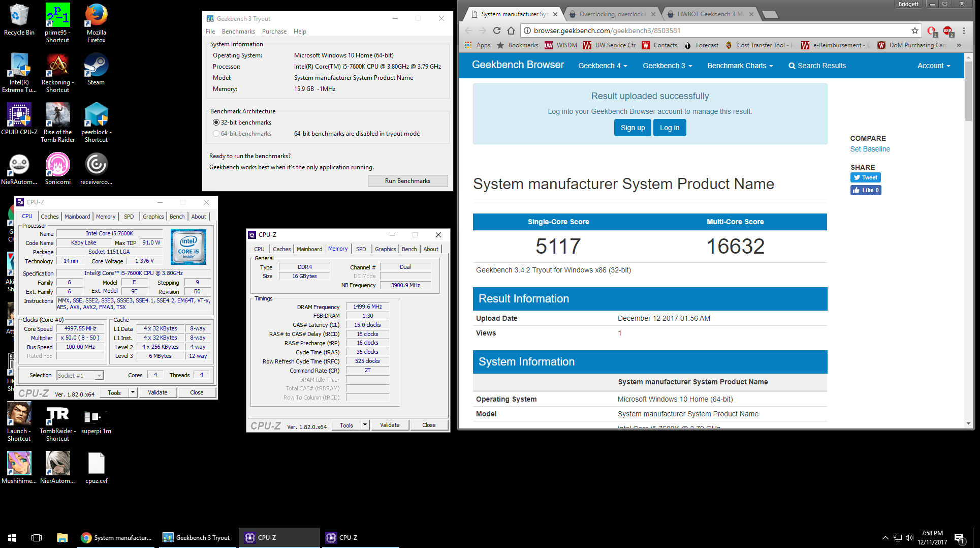Expand the Benchmark Charts dropdown
980x548 pixels.
[x=740, y=66]
